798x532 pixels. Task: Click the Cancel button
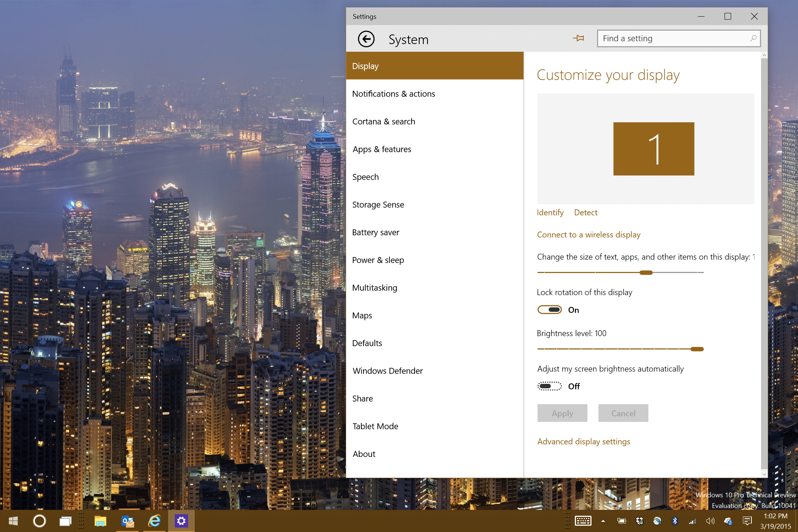(623, 413)
